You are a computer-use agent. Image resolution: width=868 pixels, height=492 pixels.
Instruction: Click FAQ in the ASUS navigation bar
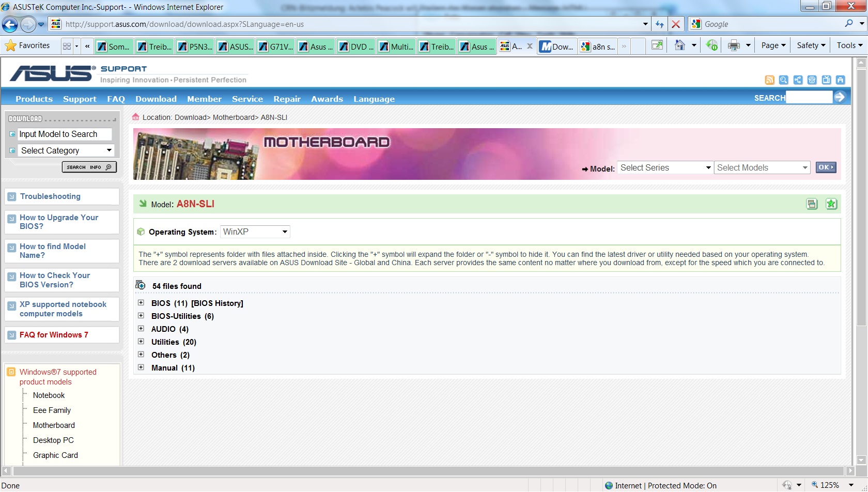116,99
